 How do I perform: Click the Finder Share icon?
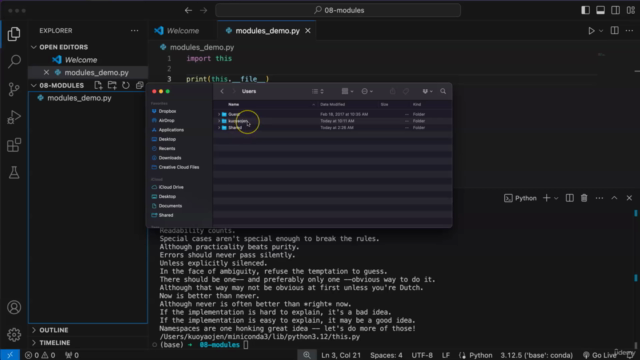(x=392, y=91)
